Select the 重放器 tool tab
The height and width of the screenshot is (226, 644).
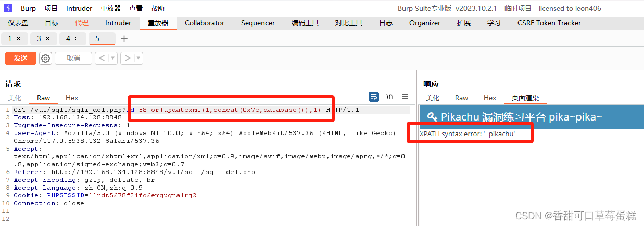[x=158, y=23]
